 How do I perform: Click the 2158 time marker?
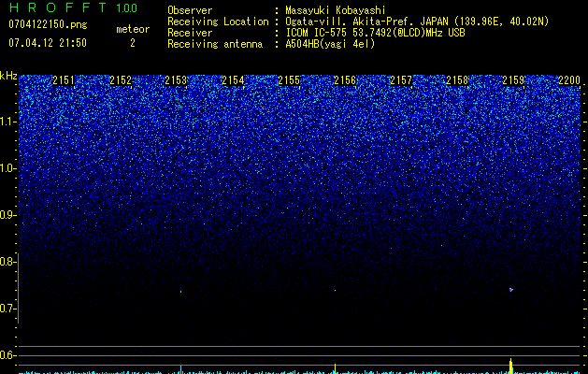457,80
